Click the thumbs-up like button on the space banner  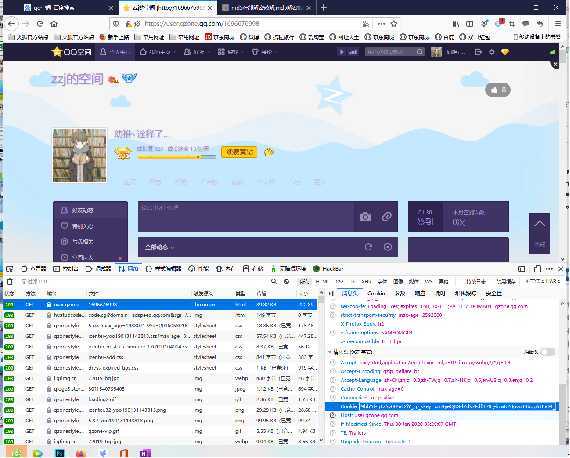[498, 90]
